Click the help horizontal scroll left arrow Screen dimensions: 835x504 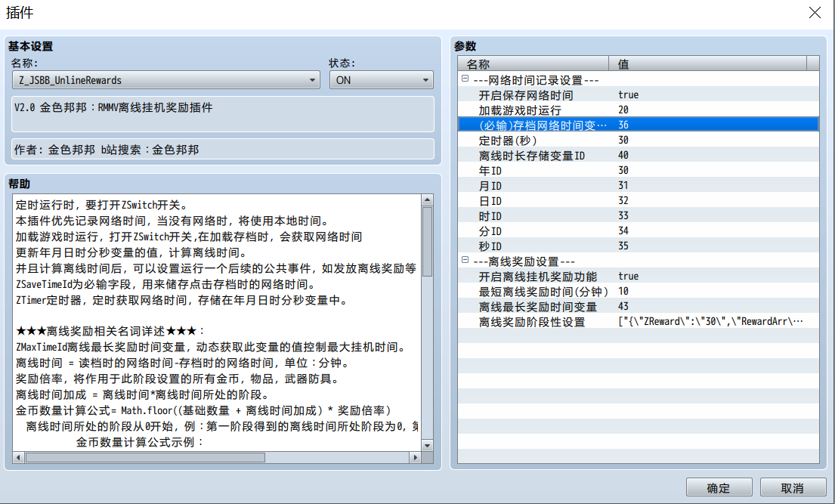click(x=19, y=457)
